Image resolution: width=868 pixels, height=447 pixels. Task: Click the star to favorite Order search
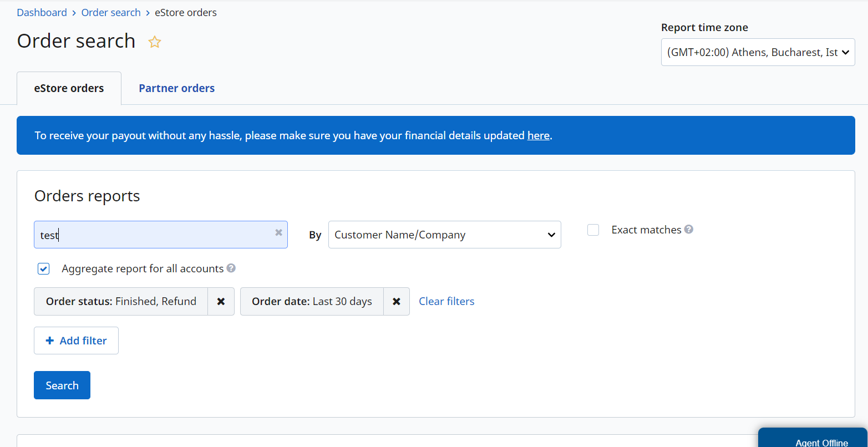(x=154, y=42)
